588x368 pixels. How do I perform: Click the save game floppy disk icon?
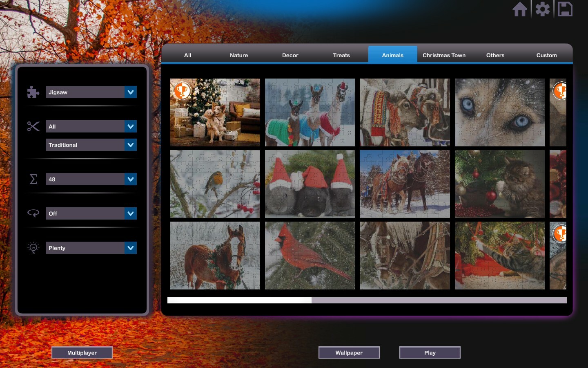(x=565, y=9)
